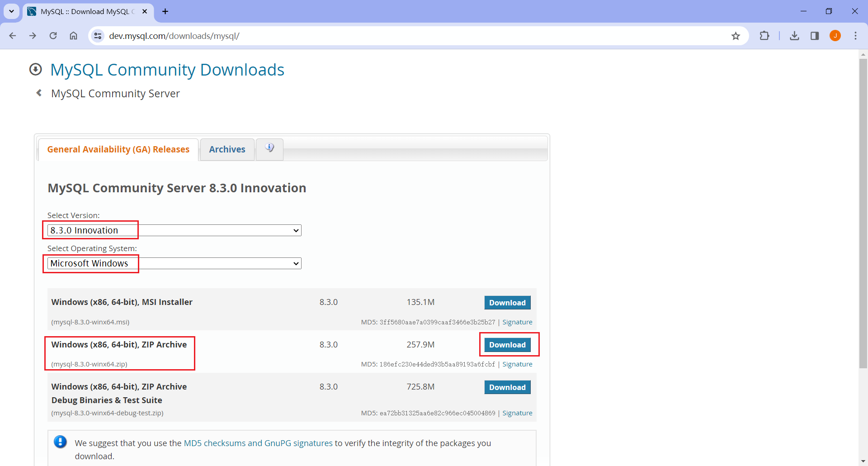Screen dimensions: 868x466
Task: Download the 725.8M Debug Binaries ZIP
Action: [507, 387]
